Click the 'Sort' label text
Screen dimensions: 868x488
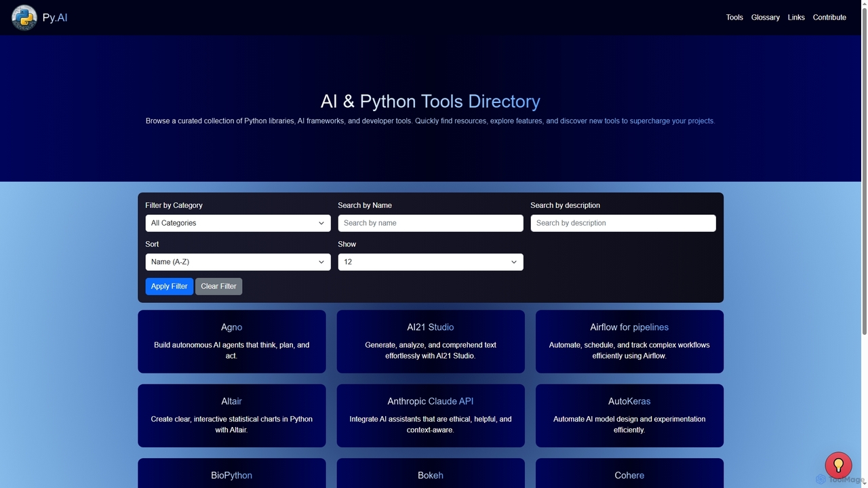[152, 244]
